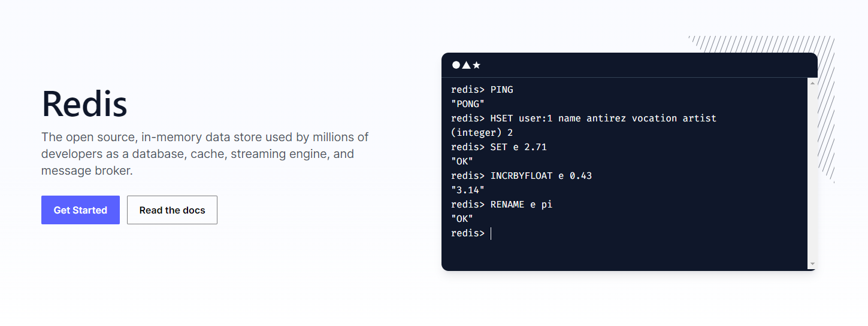868x326 pixels.
Task: Click the striped pattern behind terminal
Action: click(827, 108)
